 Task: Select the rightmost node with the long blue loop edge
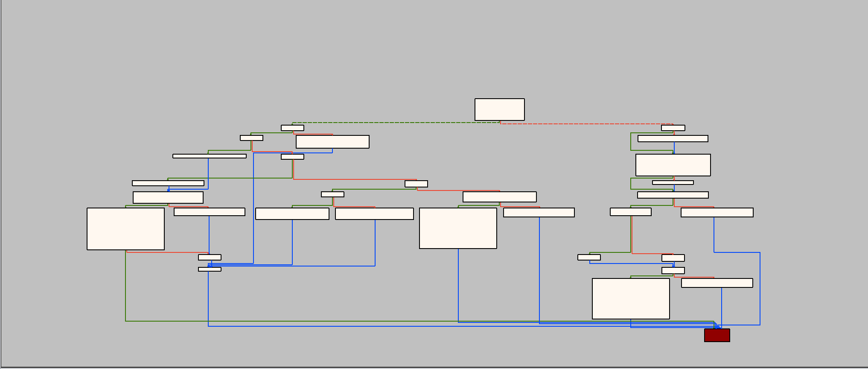(x=717, y=212)
